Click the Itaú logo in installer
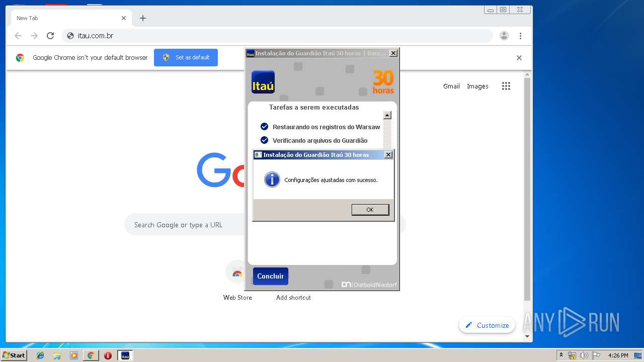Viewport: 644px width, 362px height. [x=263, y=82]
